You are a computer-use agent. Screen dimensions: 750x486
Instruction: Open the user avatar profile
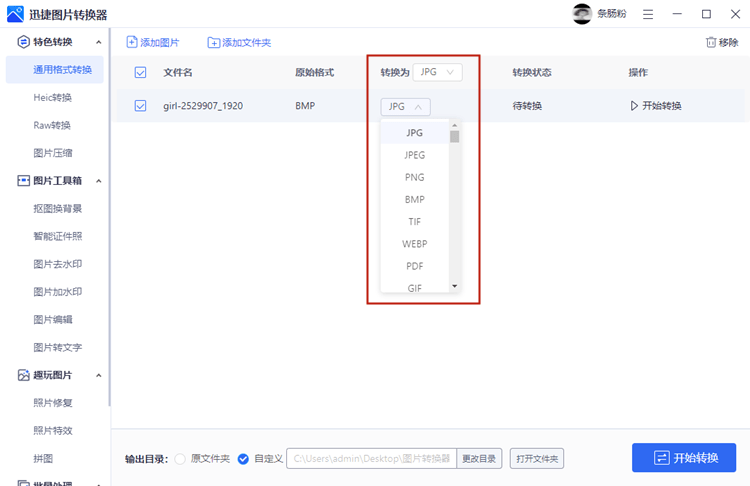tap(582, 14)
